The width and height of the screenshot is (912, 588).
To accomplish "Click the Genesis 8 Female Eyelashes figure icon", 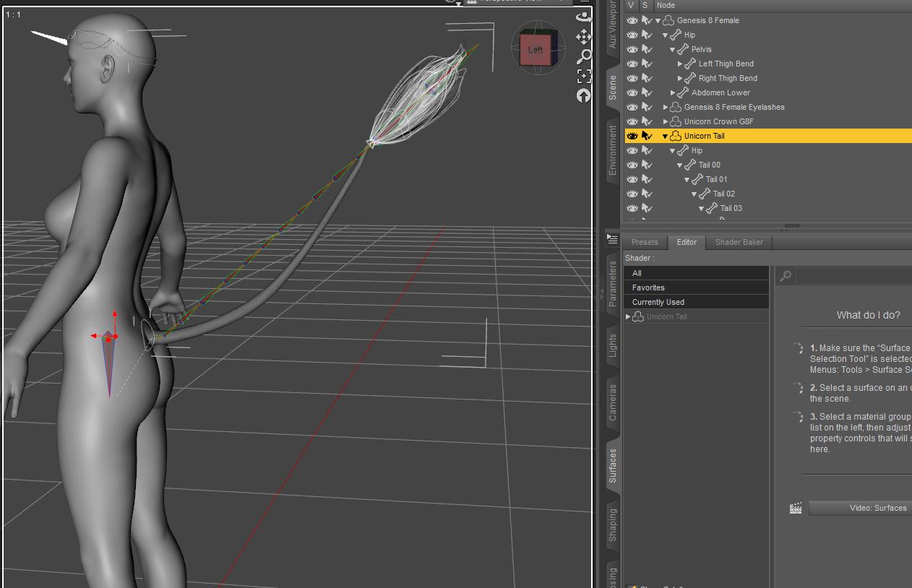I will coord(676,107).
